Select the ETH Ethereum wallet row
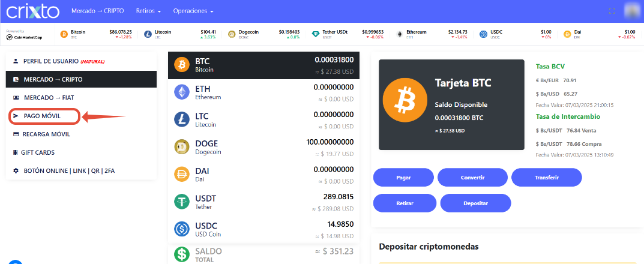Viewport: 644px width, 264px height. [x=263, y=93]
